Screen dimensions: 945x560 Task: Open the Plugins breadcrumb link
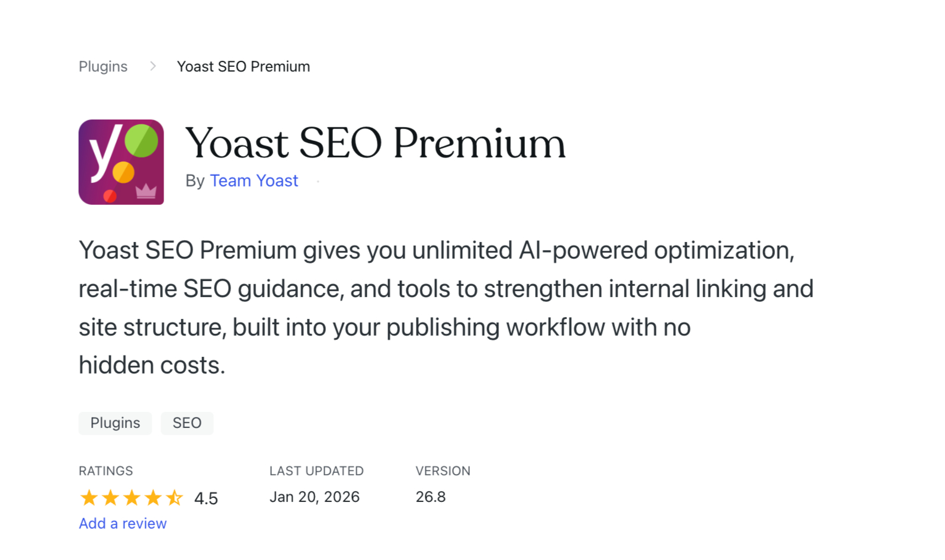(102, 66)
